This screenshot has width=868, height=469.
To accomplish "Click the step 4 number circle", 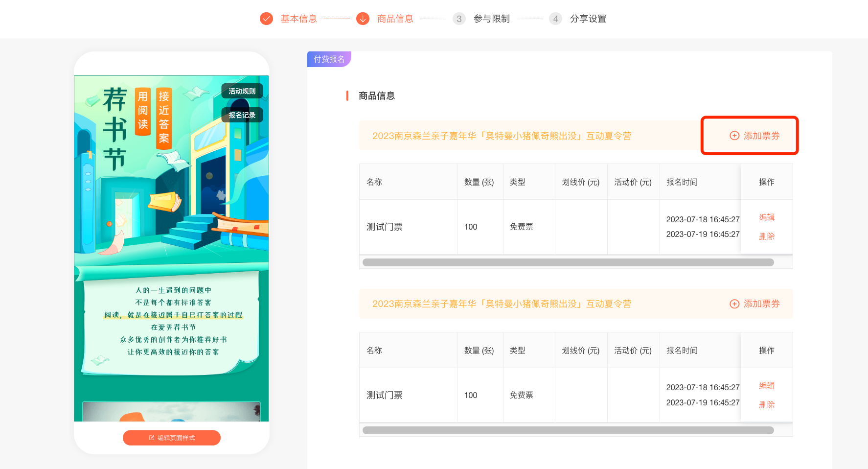I will pos(555,19).
